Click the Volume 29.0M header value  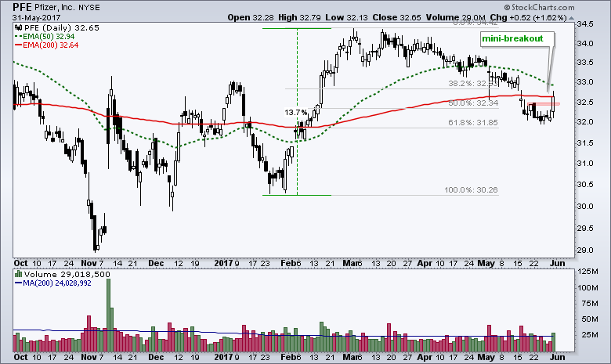pyautogui.click(x=456, y=17)
